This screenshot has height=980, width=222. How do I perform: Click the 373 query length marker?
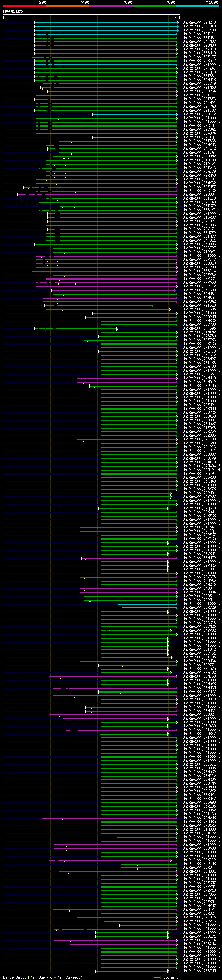(x=175, y=17)
